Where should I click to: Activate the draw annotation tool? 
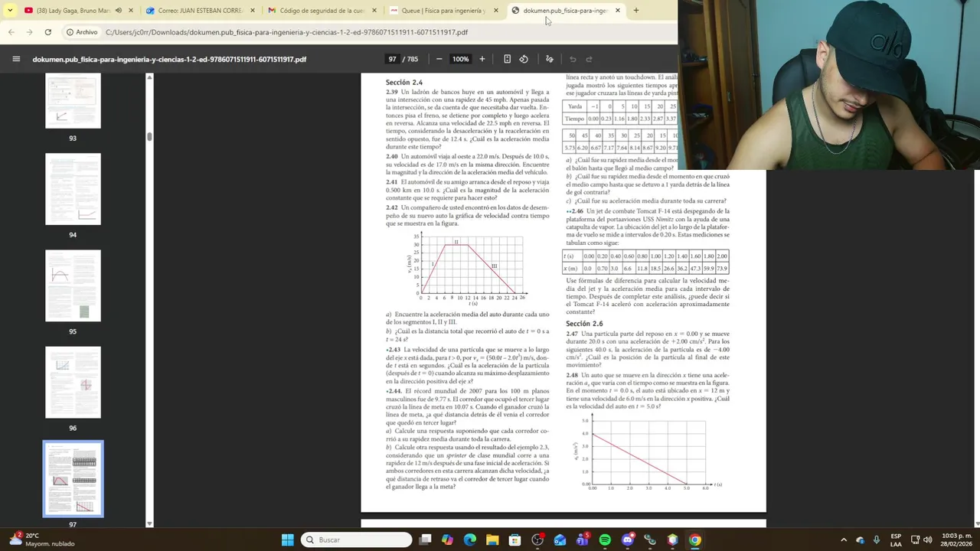549,59
